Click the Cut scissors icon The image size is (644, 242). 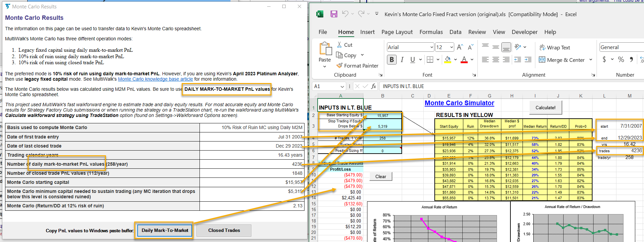tap(339, 45)
